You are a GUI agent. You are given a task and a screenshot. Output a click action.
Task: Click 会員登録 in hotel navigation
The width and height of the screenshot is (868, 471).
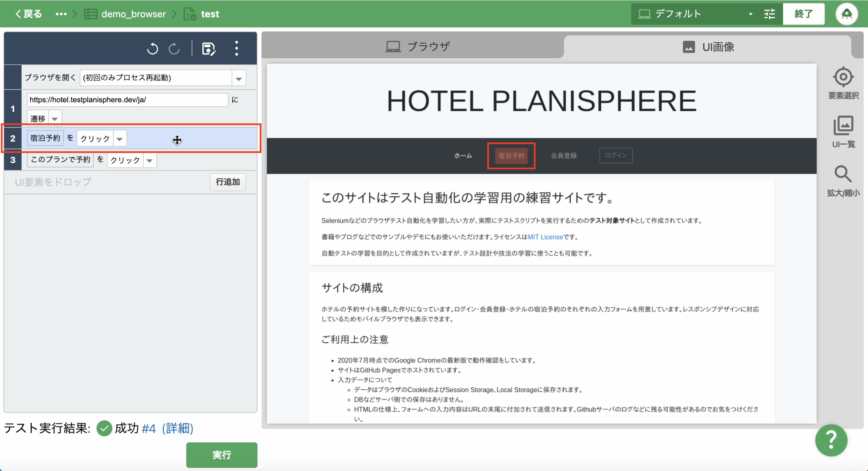pyautogui.click(x=564, y=156)
